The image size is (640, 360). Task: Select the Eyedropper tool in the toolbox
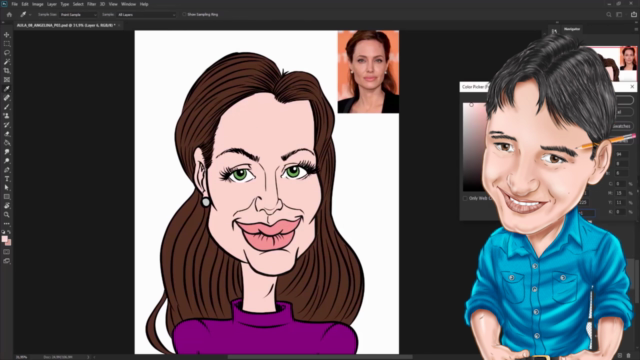tap(7, 89)
